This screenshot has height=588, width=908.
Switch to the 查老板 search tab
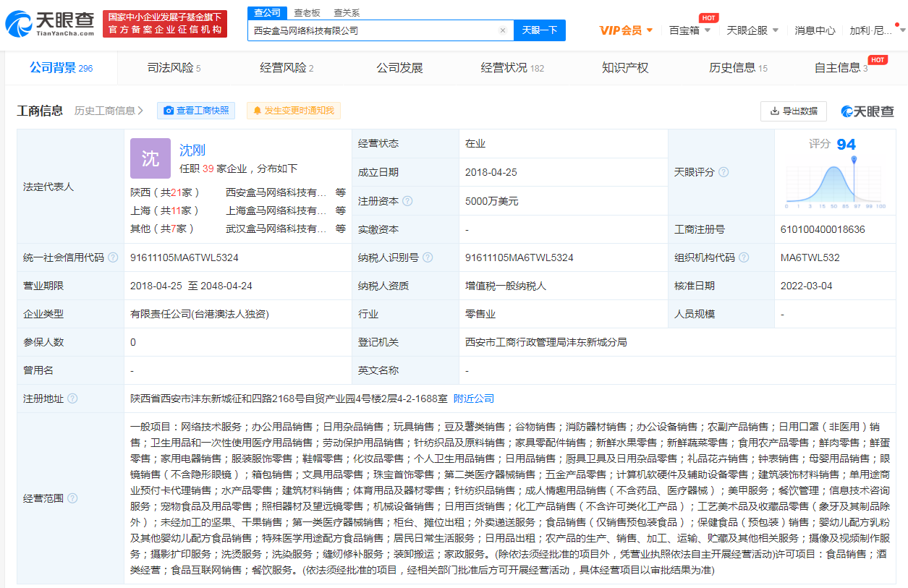tap(307, 13)
